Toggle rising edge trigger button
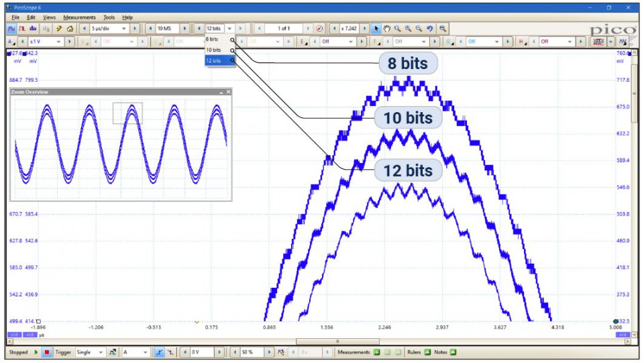Image resolution: width=644 pixels, height=363 pixels. [x=160, y=352]
